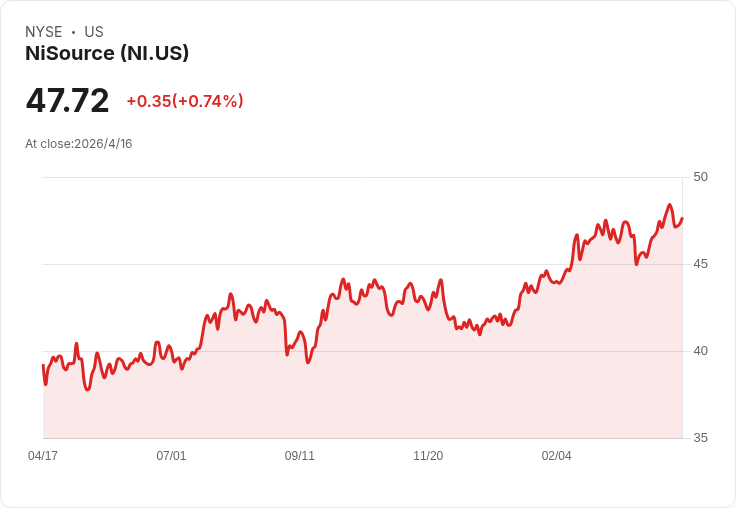Click the 02/04 date on x-axis

(557, 456)
